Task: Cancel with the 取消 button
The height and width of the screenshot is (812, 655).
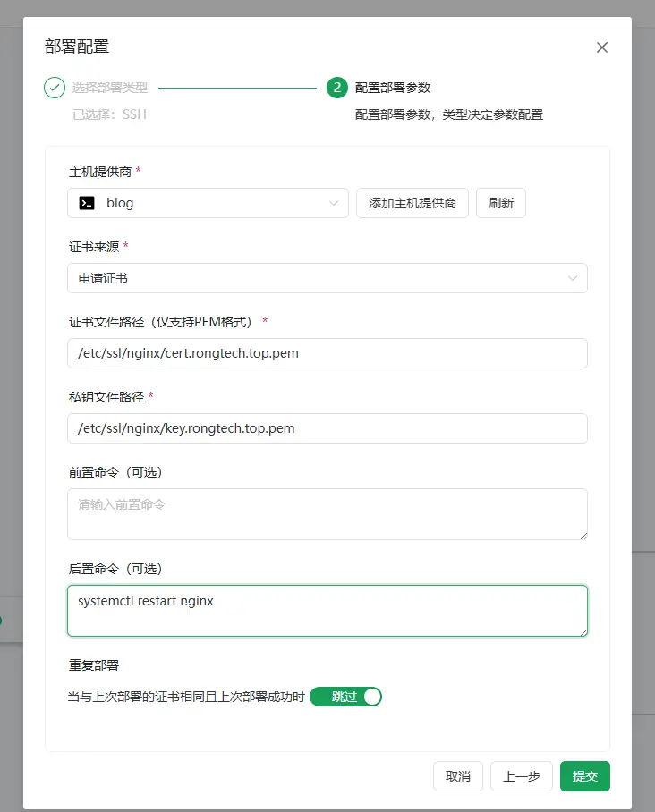Action: point(458,776)
